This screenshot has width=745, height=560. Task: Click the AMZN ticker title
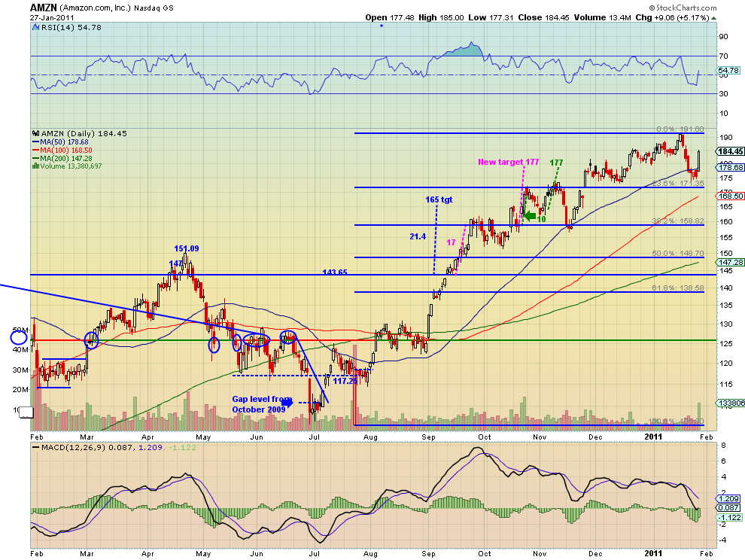(x=44, y=8)
